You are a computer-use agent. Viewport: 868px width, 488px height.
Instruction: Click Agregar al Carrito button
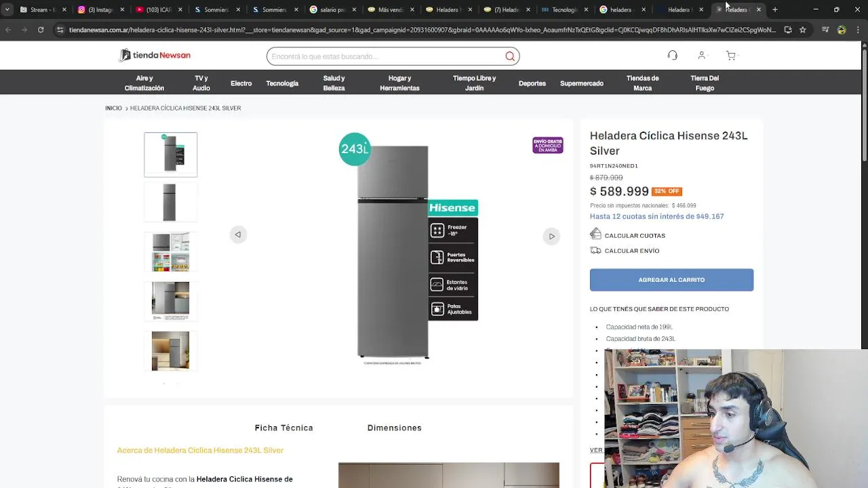coord(671,280)
